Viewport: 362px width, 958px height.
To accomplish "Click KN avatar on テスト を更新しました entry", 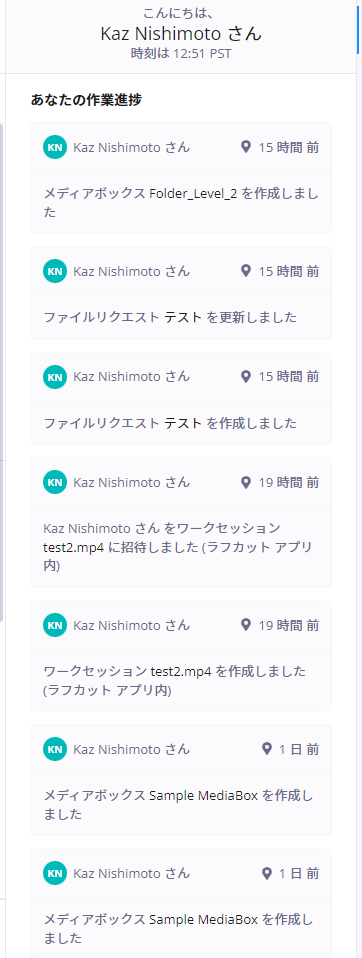I will [x=55, y=271].
